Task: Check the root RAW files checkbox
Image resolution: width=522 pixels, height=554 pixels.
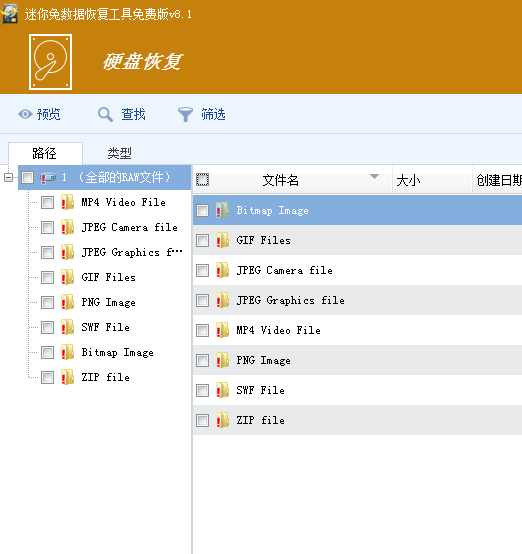Action: 28,177
